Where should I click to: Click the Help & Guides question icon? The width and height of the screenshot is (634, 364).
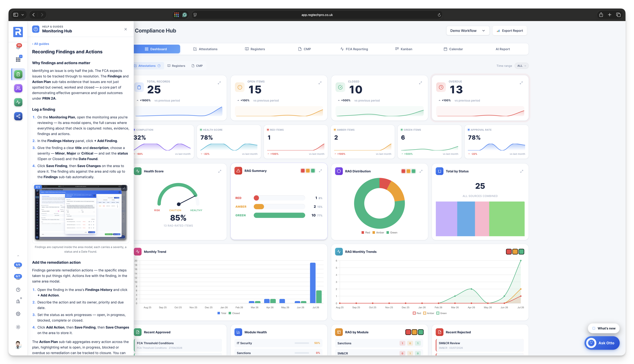tap(36, 29)
